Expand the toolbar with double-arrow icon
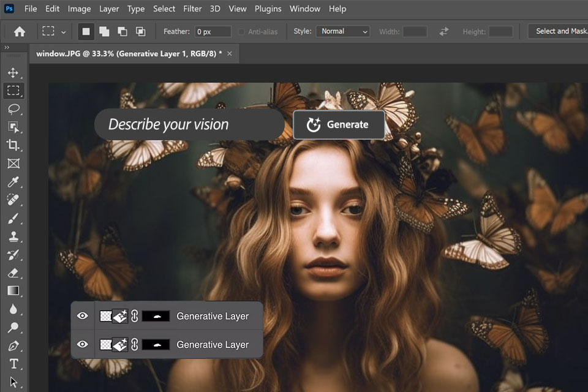This screenshot has height=392, width=588. coord(7,47)
